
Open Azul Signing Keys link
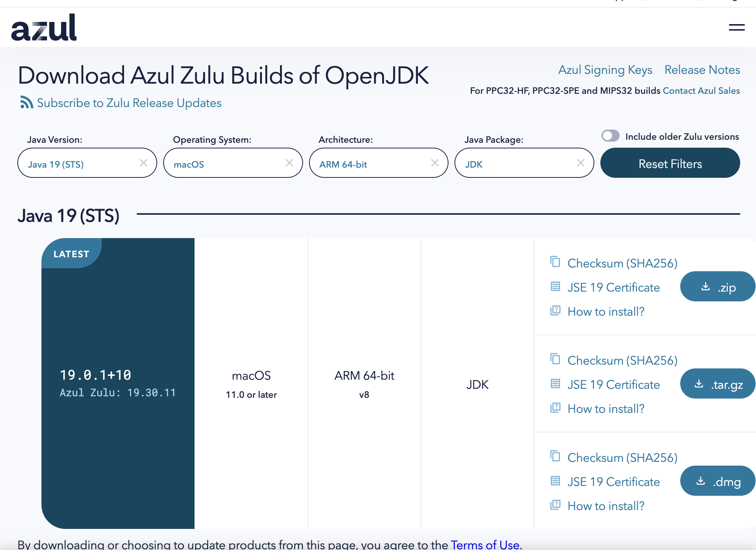605,70
